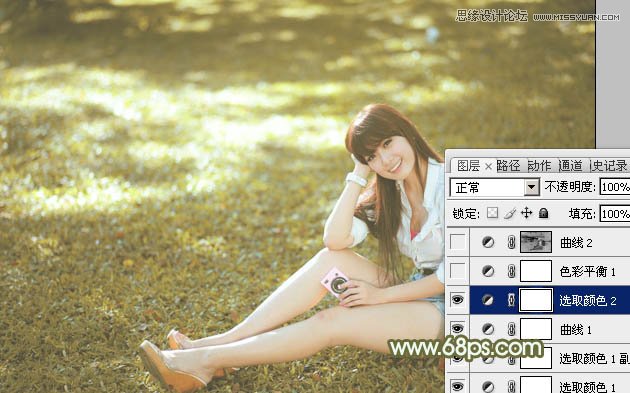Select the 选取颜色 1 副本 layer name
This screenshot has height=393, width=630.
pyautogui.click(x=594, y=359)
